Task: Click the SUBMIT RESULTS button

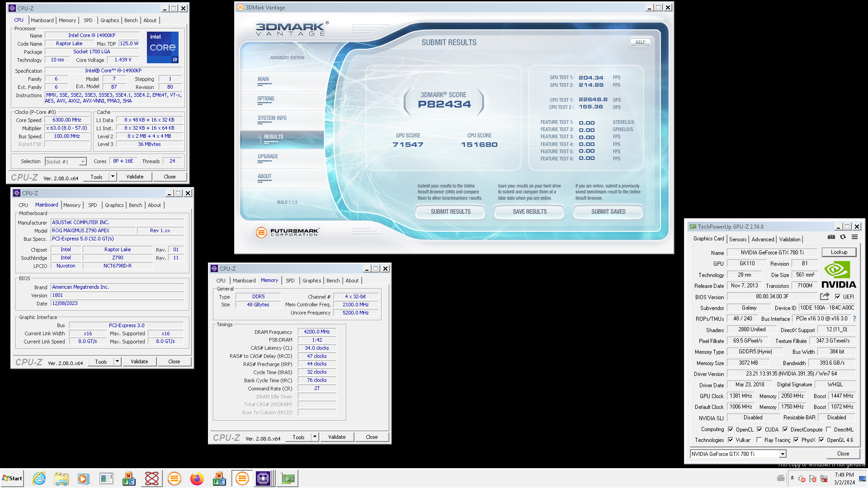Action: 450,211
